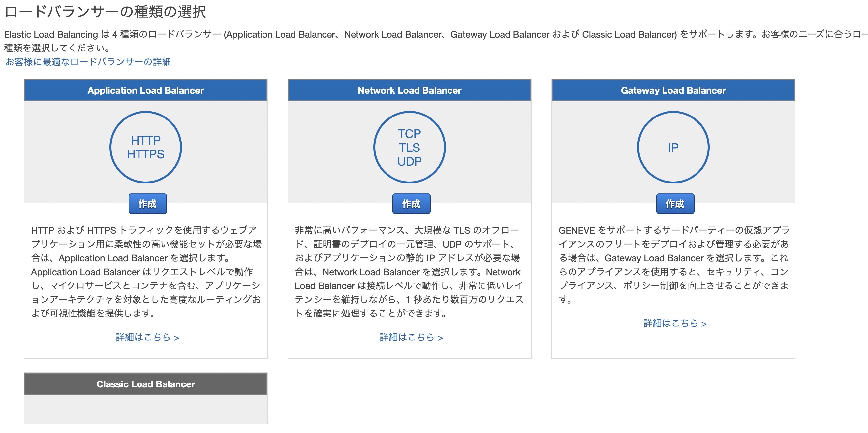The width and height of the screenshot is (868, 433).
Task: Create an Application Load Balancer
Action: click(x=147, y=203)
